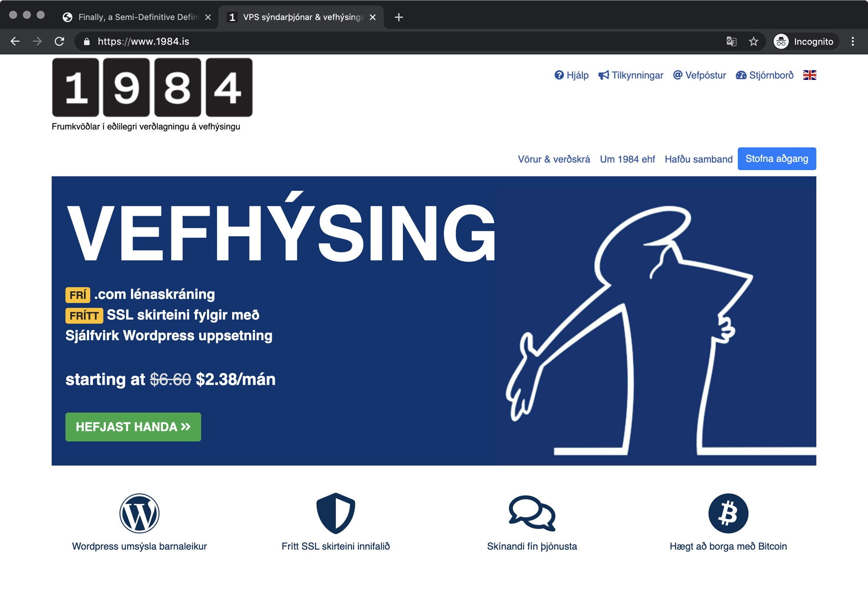The height and width of the screenshot is (604, 868).
Task: Click the Google Translate page icon
Action: click(731, 42)
